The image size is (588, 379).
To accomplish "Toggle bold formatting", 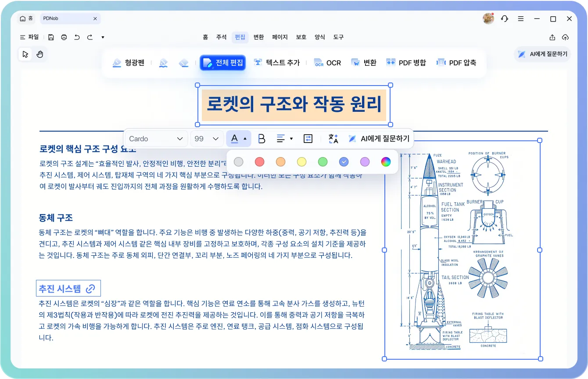I will click(x=262, y=139).
